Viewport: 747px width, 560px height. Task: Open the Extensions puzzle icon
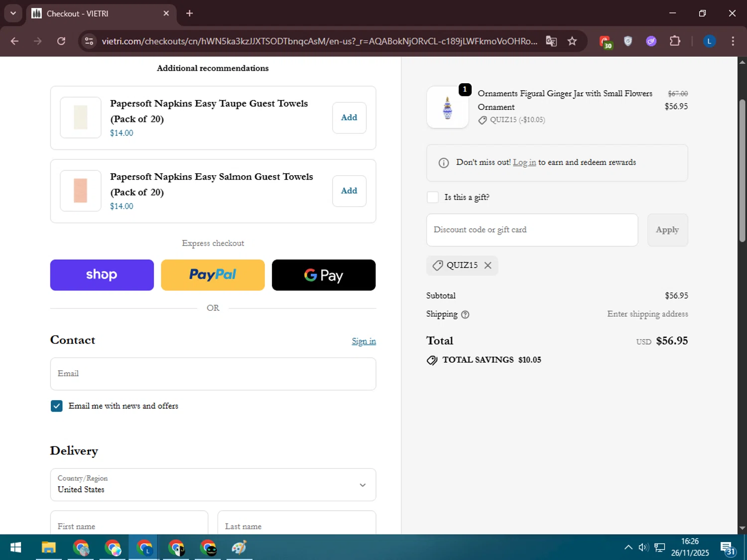tap(675, 41)
